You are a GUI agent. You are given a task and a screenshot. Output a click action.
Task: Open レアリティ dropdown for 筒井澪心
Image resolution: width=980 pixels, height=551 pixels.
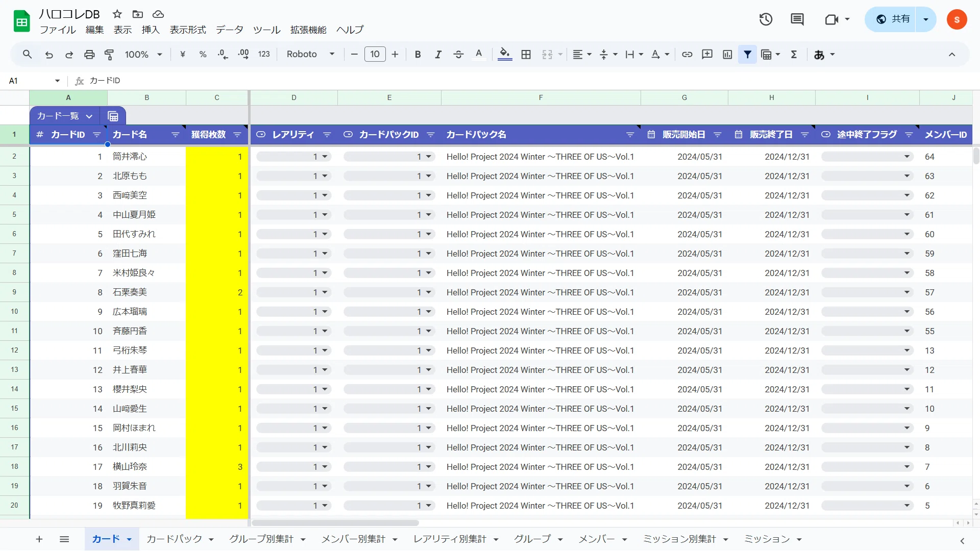325,157
